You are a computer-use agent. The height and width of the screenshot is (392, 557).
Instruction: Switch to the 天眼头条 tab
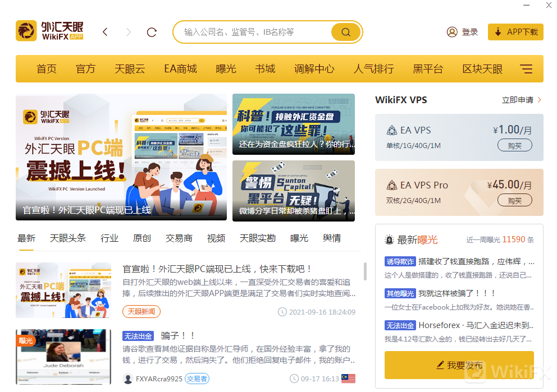[67, 238]
